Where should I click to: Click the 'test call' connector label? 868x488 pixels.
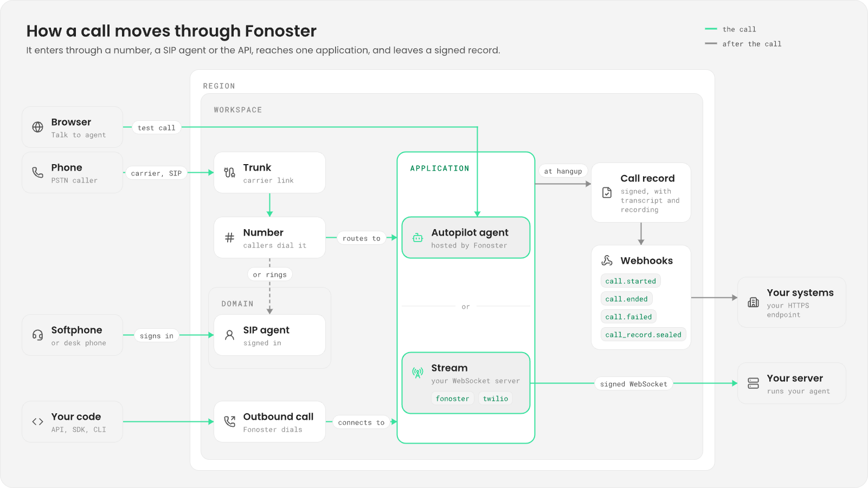pos(157,128)
